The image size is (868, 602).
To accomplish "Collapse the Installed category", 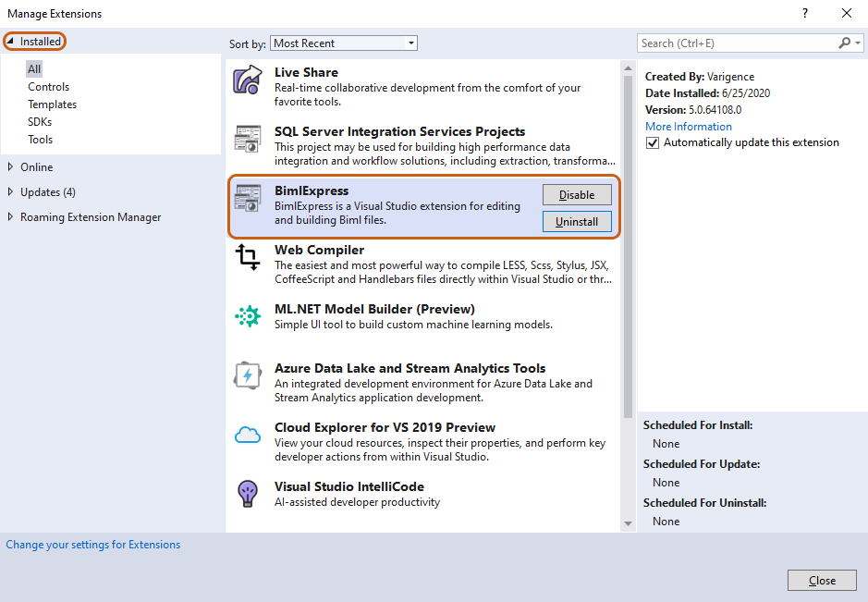I will pos(10,41).
